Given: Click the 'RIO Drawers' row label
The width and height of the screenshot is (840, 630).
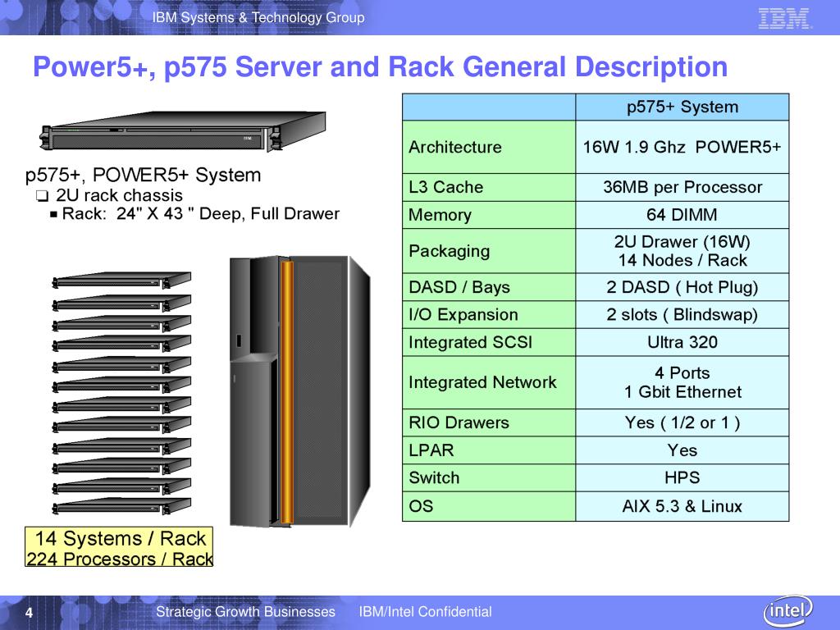Looking at the screenshot, I should click(489, 422).
